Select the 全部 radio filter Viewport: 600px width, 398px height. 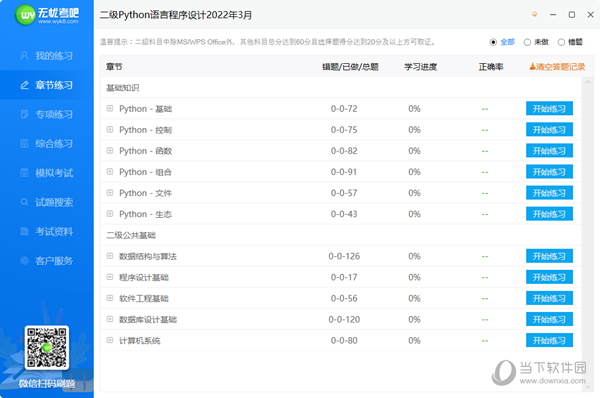point(502,42)
